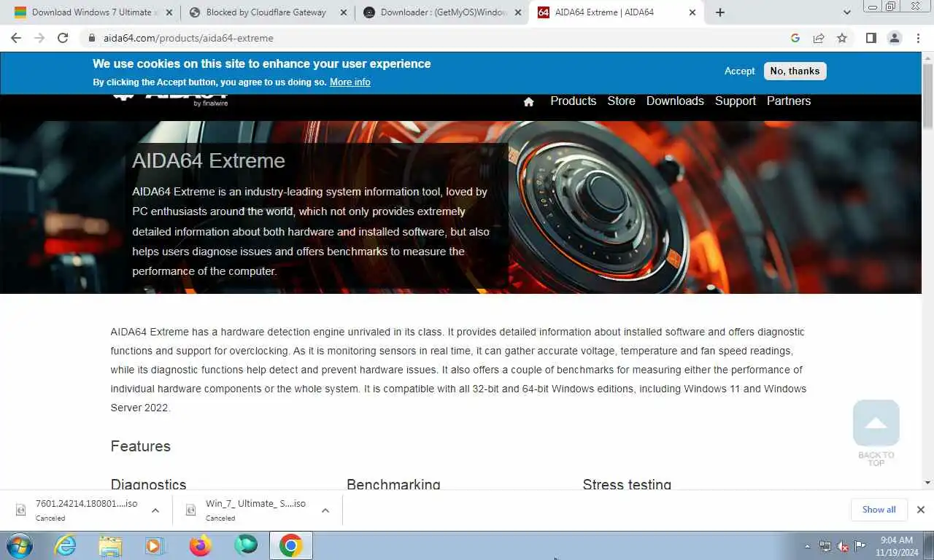Switch to Blocked by Cloudflare Gateway tab
The height and width of the screenshot is (560, 934).
tap(267, 12)
